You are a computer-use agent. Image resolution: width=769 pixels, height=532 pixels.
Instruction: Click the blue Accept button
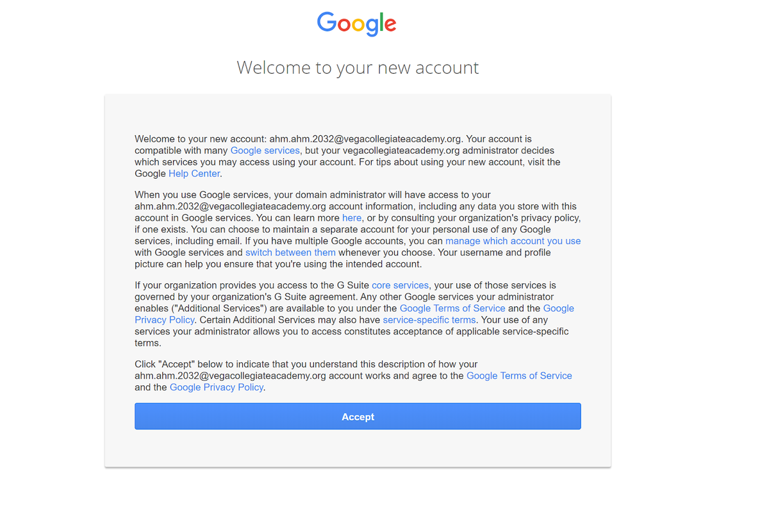pyautogui.click(x=358, y=417)
